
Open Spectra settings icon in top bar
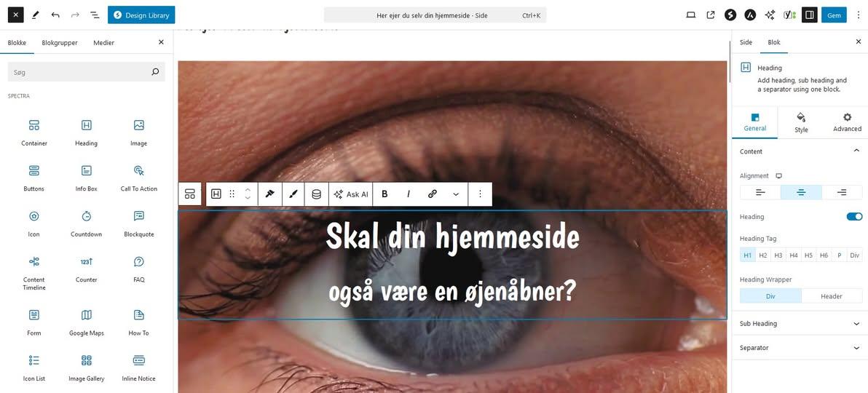[730, 15]
